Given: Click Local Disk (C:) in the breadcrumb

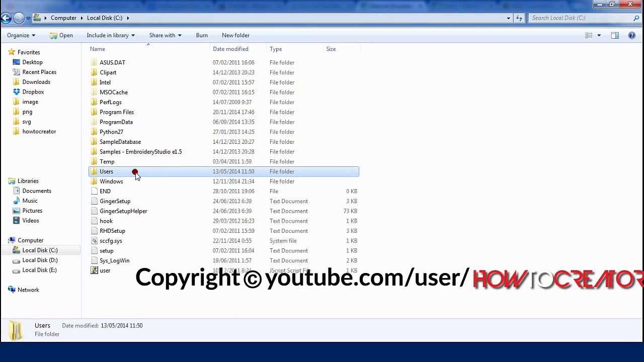Looking at the screenshot, I should coord(105,18).
